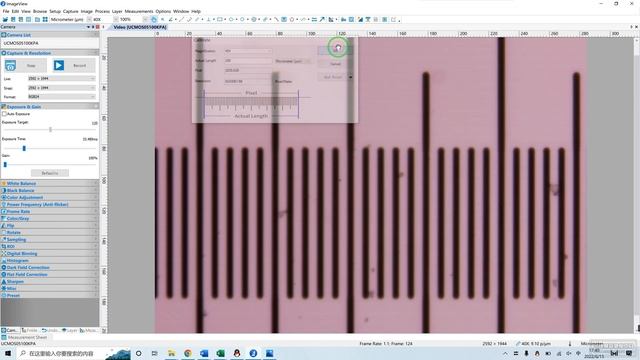This screenshot has width=640, height=360.
Task: Select the Annulus measurement tool icon
Action: point(253,20)
